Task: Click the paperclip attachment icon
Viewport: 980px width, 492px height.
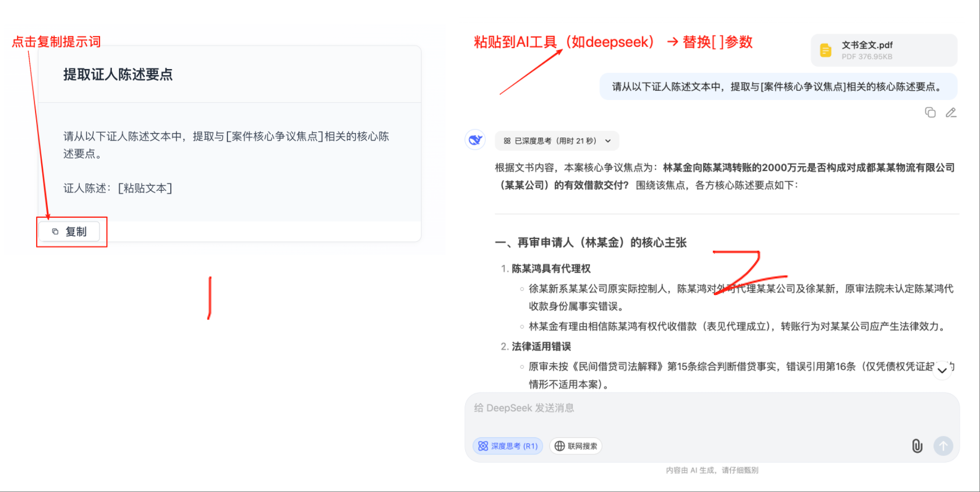Action: tap(917, 446)
